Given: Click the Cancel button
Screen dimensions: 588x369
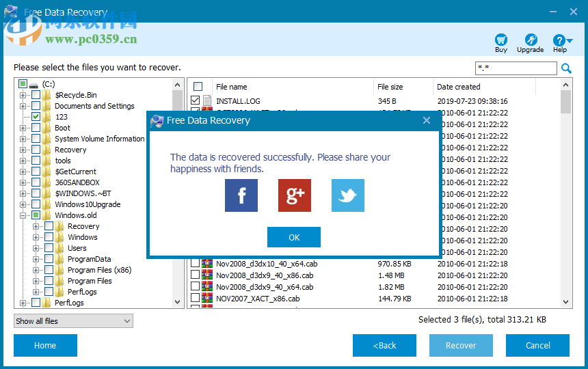Looking at the screenshot, I should pos(538,345).
